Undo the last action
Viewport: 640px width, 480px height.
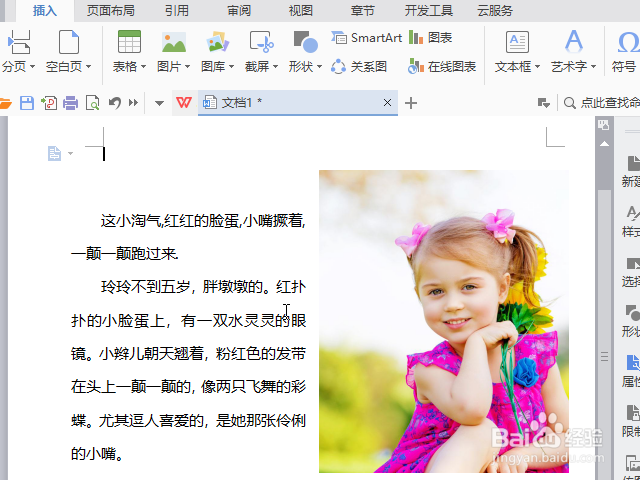[x=115, y=103]
